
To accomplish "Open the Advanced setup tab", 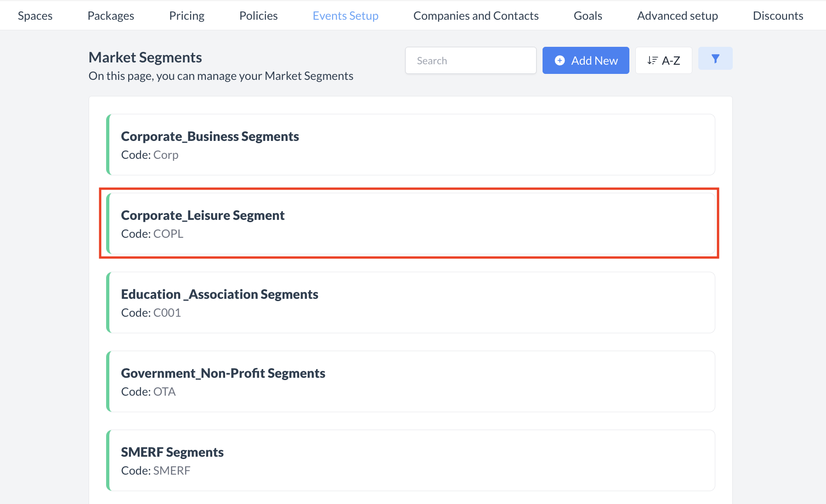I will pos(677,16).
